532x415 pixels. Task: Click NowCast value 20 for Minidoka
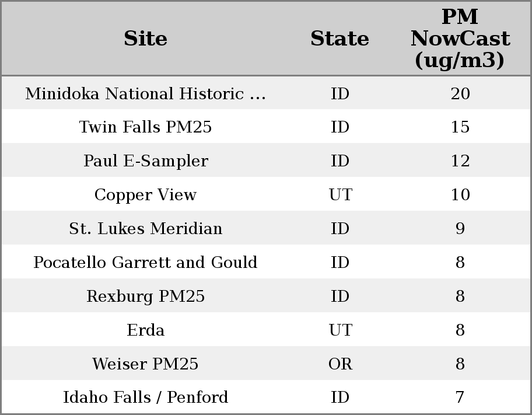(x=460, y=94)
